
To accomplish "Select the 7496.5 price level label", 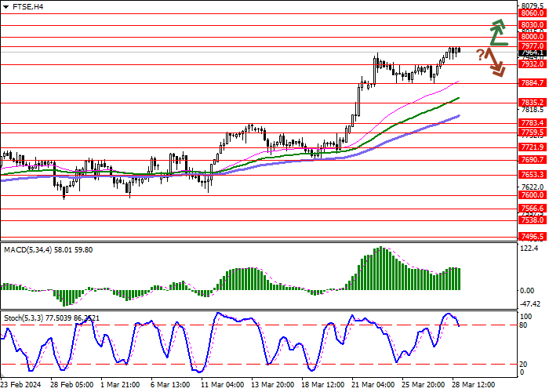I will pyautogui.click(x=533, y=237).
